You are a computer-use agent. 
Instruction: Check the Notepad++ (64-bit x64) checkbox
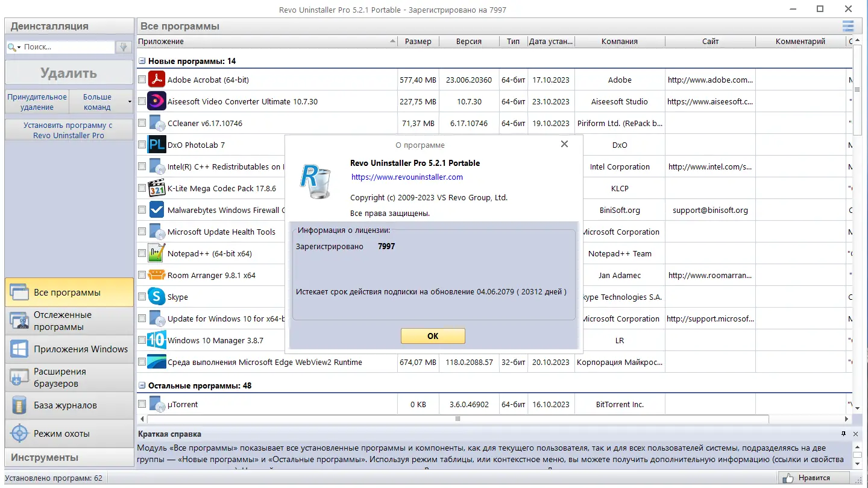click(142, 253)
